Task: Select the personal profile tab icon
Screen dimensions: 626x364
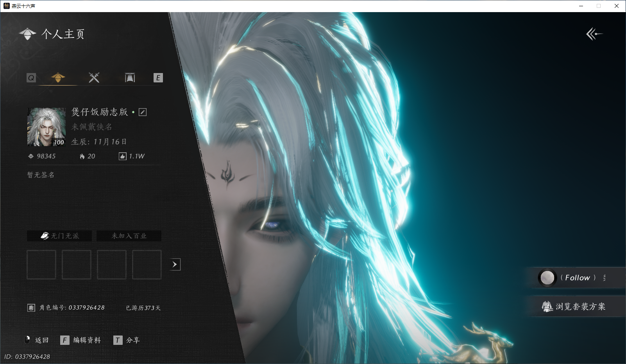Action: pyautogui.click(x=58, y=77)
